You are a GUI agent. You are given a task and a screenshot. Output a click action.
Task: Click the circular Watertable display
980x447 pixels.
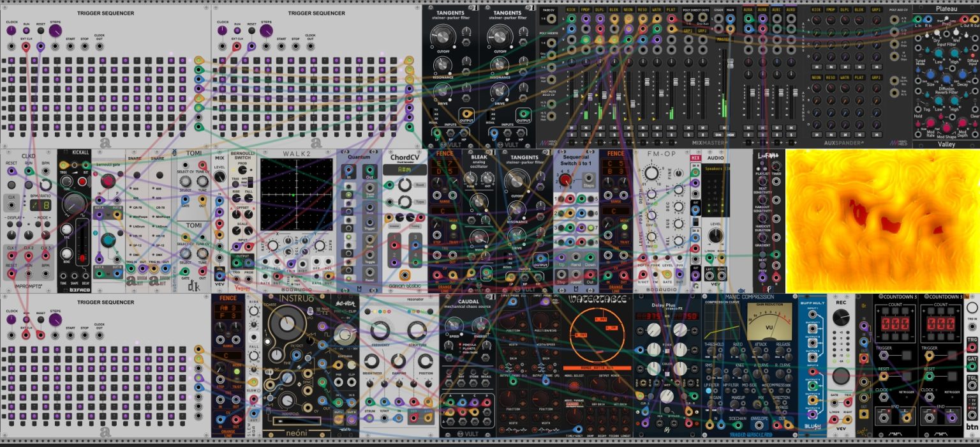(597, 334)
